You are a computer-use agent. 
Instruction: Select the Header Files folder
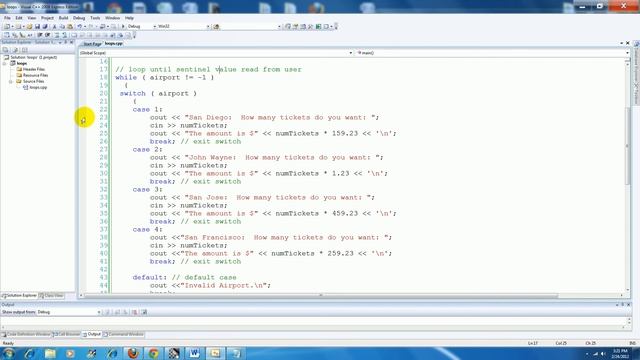click(x=33, y=69)
